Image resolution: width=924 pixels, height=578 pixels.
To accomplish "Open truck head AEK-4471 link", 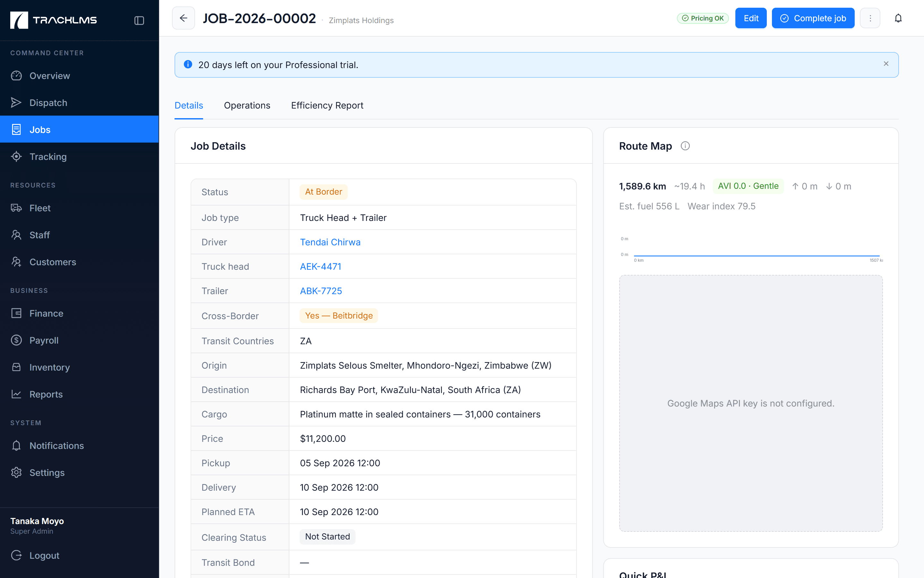I will [321, 267].
